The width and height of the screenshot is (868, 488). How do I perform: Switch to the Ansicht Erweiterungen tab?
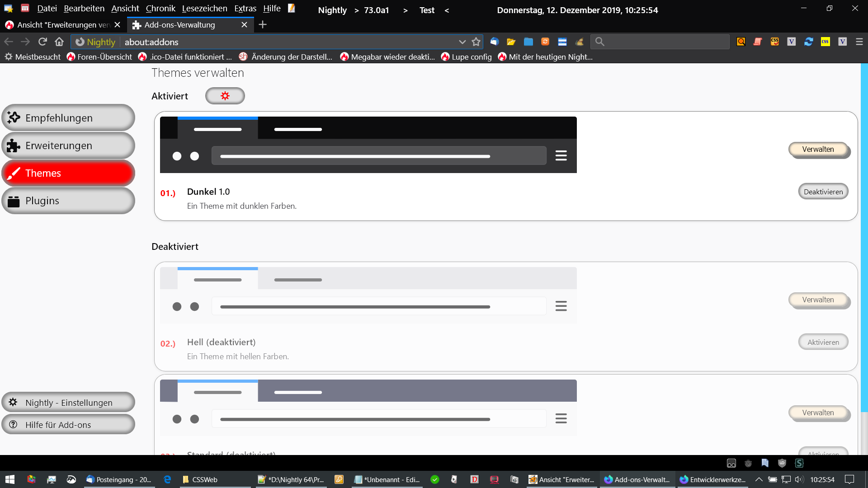coord(63,25)
